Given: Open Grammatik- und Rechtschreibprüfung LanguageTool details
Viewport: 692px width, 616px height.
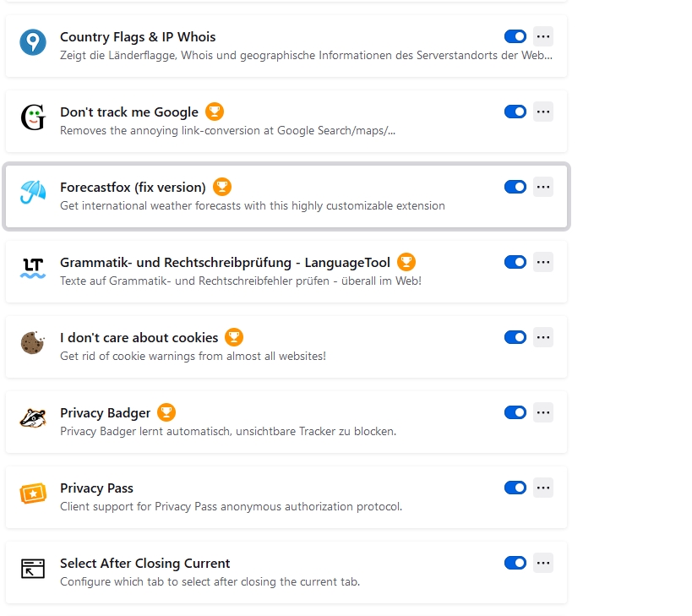Looking at the screenshot, I should click(x=225, y=263).
